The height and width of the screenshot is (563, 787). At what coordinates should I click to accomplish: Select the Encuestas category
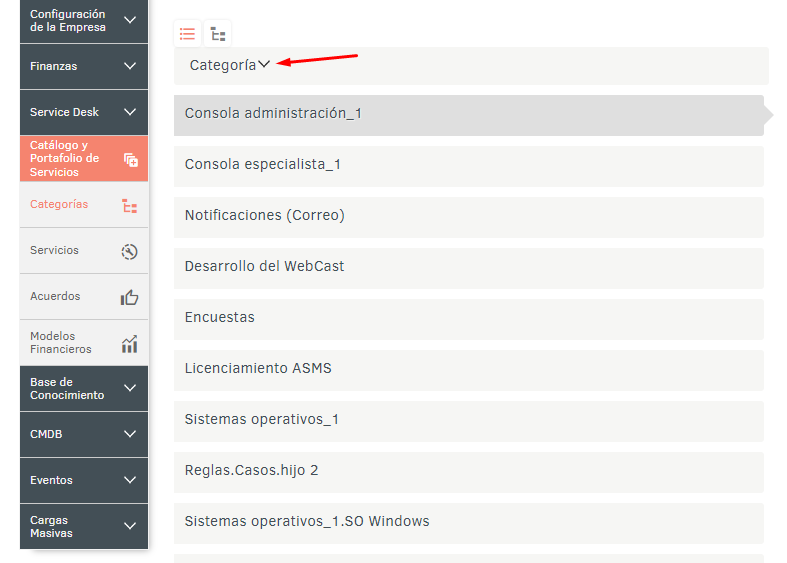coord(469,320)
